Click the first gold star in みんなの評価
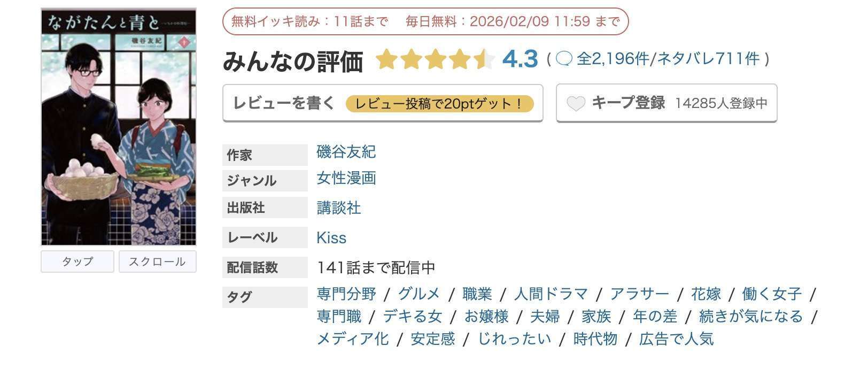868x369 pixels. (386, 60)
